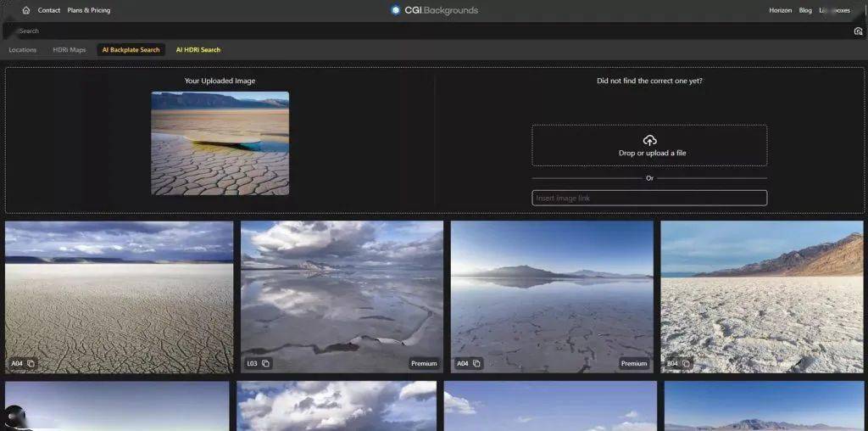This screenshot has height=431, width=868.
Task: Focus the Insert image link field
Action: coord(649,198)
